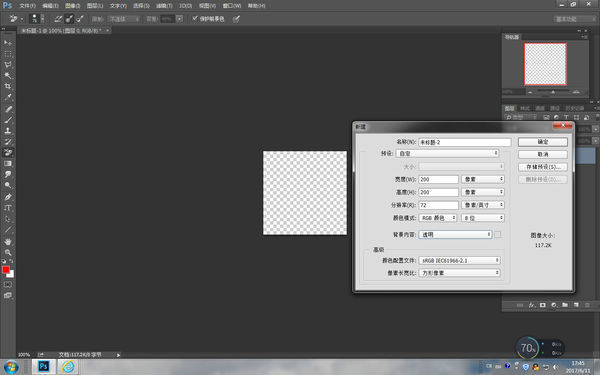Select the History Brush tool
Image resolution: width=600 pixels, height=375 pixels.
tap(8, 142)
